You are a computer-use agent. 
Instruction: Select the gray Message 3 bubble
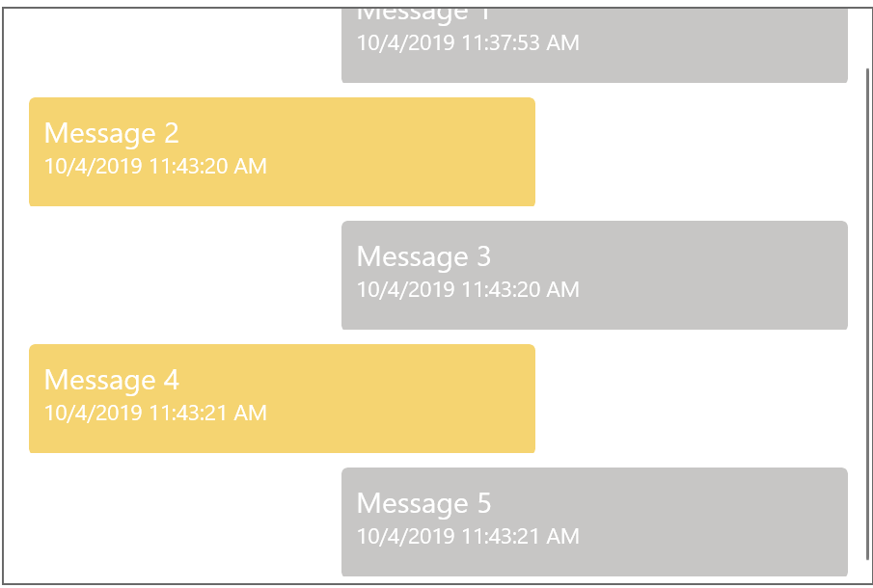point(594,276)
